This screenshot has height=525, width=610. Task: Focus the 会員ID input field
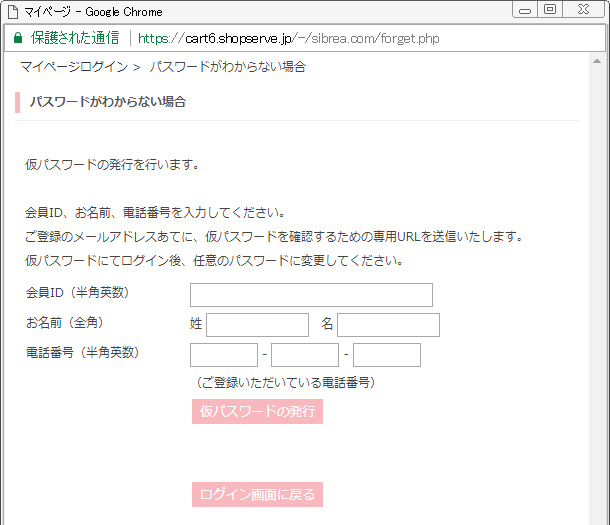point(311,295)
